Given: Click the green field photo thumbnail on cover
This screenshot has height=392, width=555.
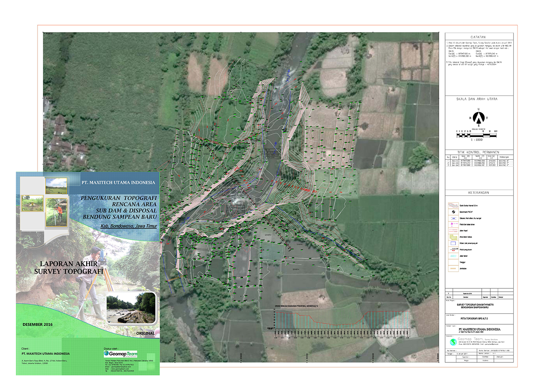Looking at the screenshot, I should tap(56, 186).
